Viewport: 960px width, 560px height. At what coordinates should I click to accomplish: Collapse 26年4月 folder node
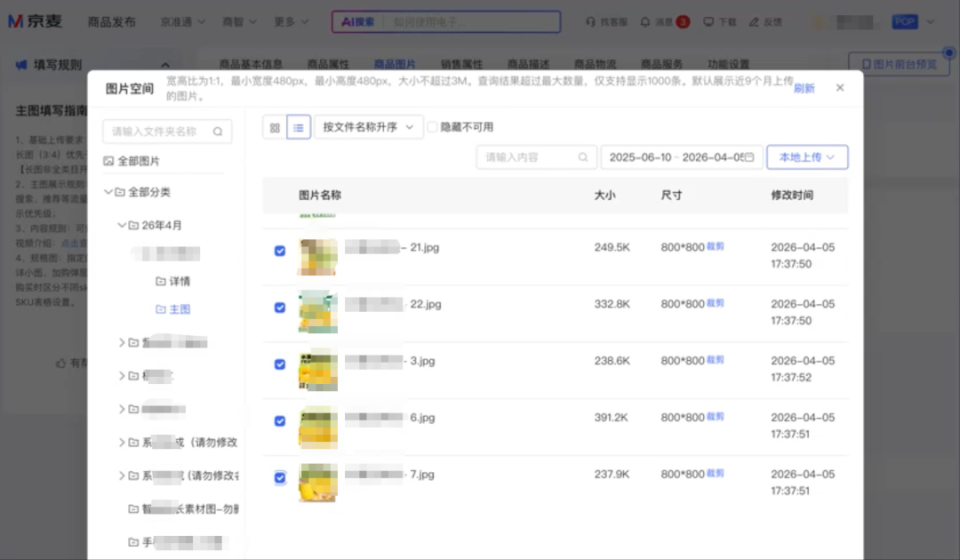121,225
